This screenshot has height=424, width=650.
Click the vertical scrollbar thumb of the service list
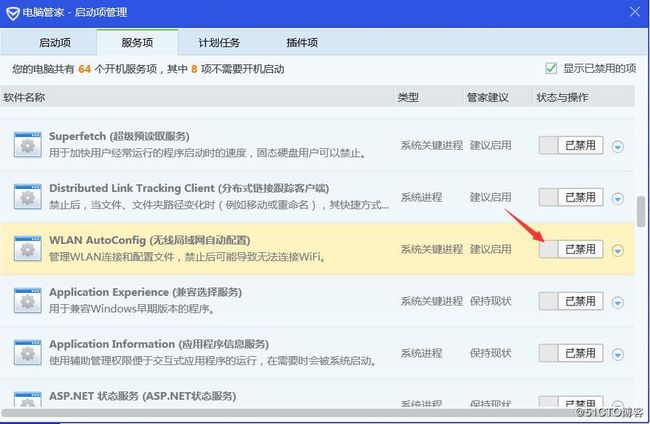pyautogui.click(x=641, y=211)
